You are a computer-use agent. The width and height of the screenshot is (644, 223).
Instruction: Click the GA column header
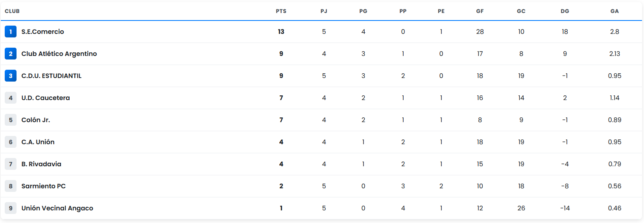614,11
